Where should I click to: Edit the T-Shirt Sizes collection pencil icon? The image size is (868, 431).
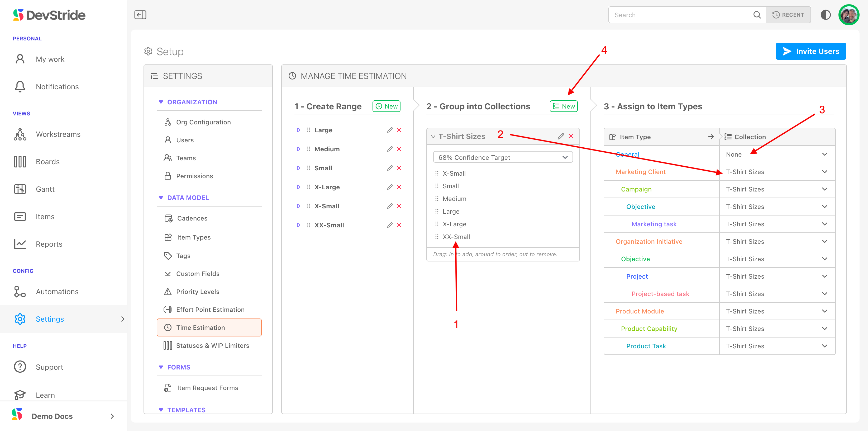pyautogui.click(x=560, y=136)
